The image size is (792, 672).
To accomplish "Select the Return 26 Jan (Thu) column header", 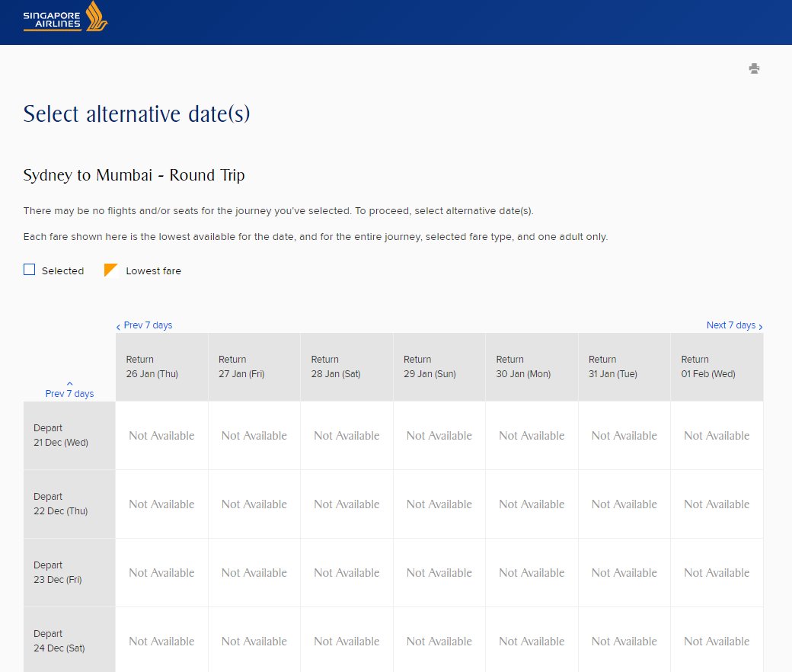I will point(161,366).
